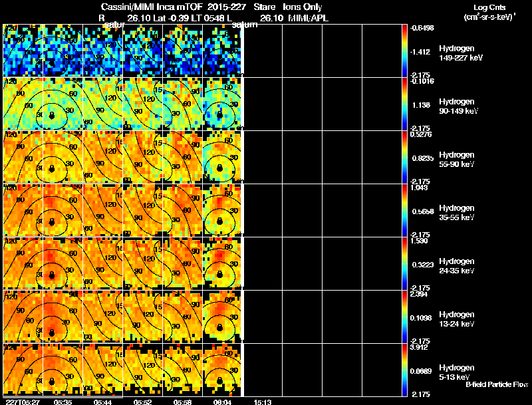Image resolution: width=532 pixels, height=405 pixels.
Task: Select the Hydrogen 35-55 keV color scale bar
Action: (404, 210)
